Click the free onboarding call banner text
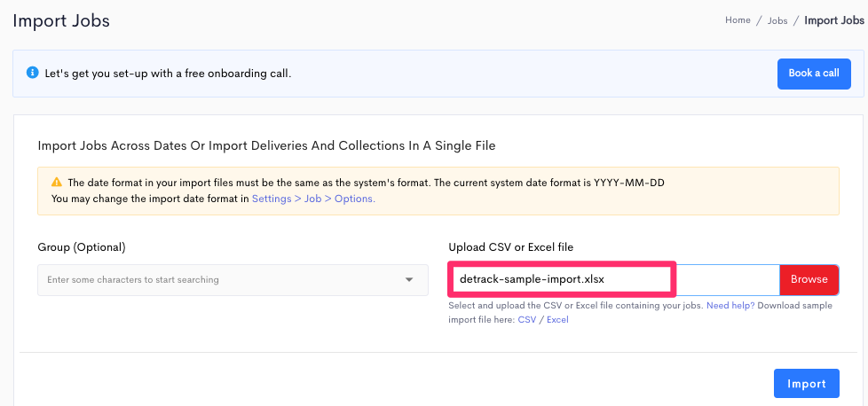This screenshot has width=868, height=406. 169,73
